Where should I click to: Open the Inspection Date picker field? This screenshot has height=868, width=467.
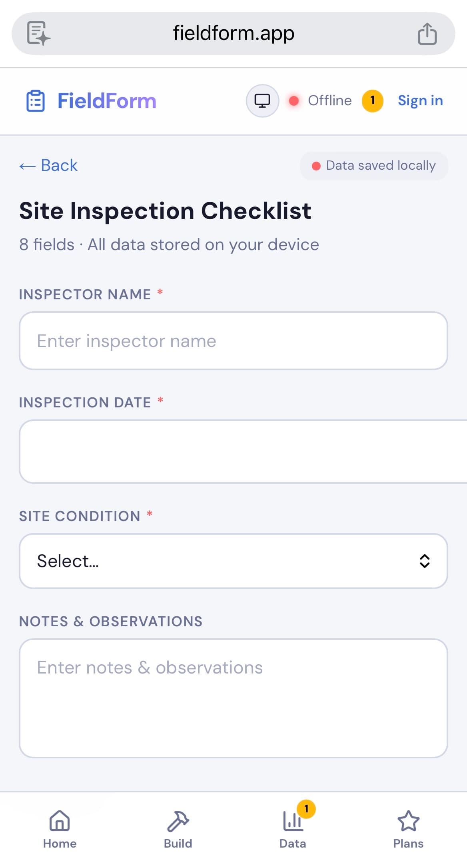point(233,451)
